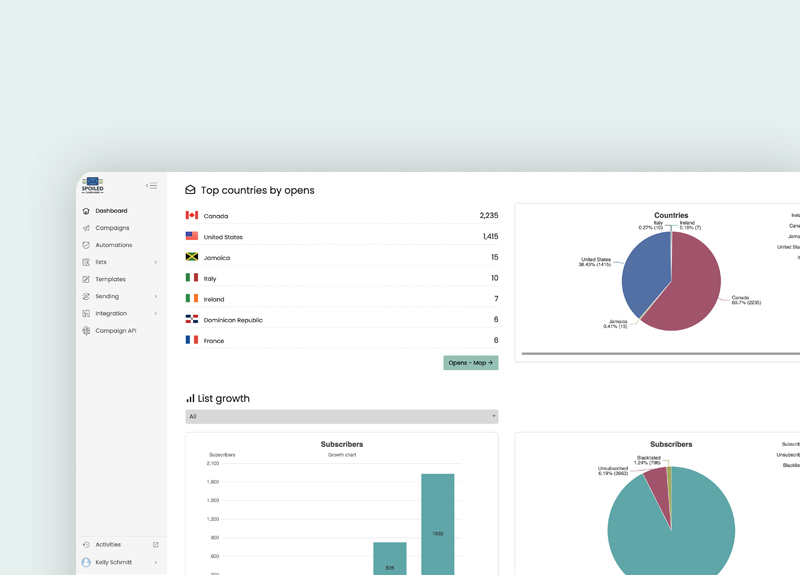Click the Automations icon in the sidebar
This screenshot has height=575, width=800.
pyautogui.click(x=86, y=245)
